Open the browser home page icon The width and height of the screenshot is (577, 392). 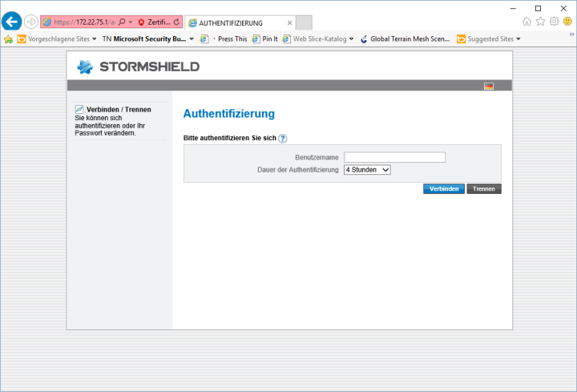pyautogui.click(x=527, y=22)
